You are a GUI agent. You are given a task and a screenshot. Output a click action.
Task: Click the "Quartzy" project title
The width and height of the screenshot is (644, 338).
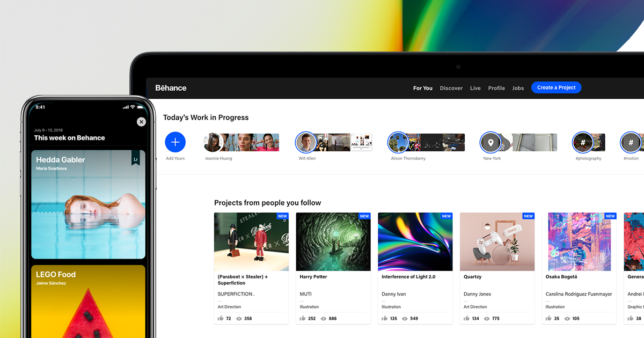tap(473, 277)
